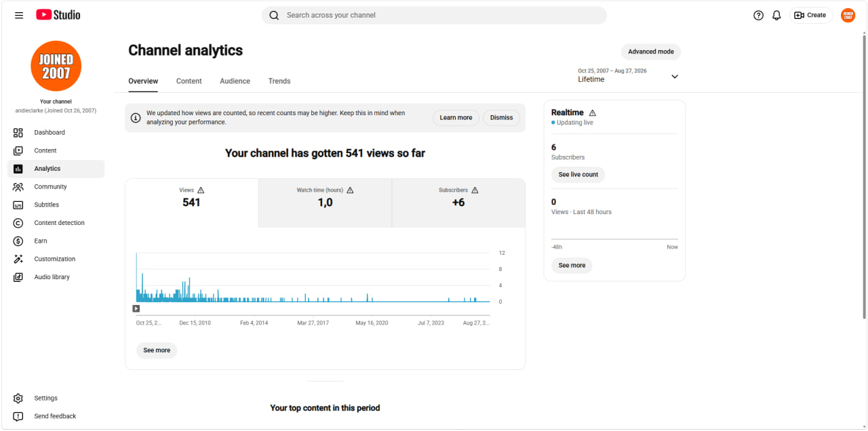
Task: Open the hamburger navigation menu
Action: (19, 15)
